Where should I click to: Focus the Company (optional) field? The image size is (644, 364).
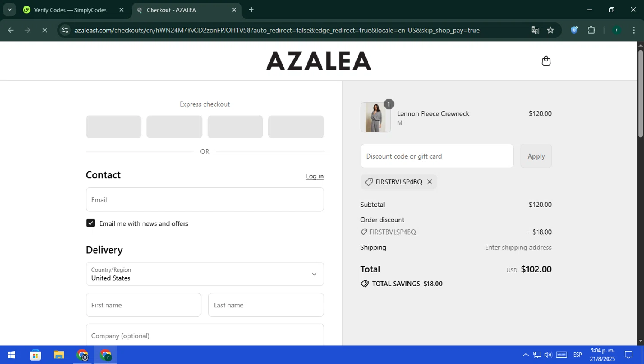click(205, 335)
